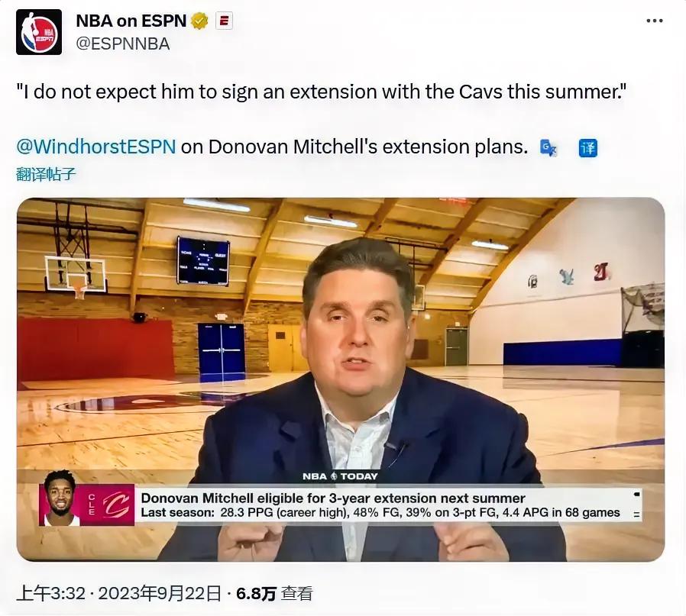
Task: Click the @ESPNNBA handle
Action: tap(123, 44)
